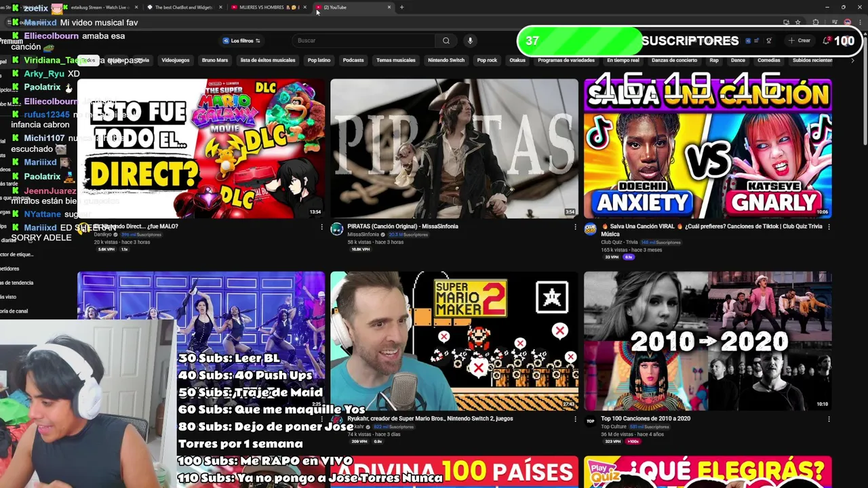
Task: Open the PIRATAS video thumbnail
Action: point(454,148)
